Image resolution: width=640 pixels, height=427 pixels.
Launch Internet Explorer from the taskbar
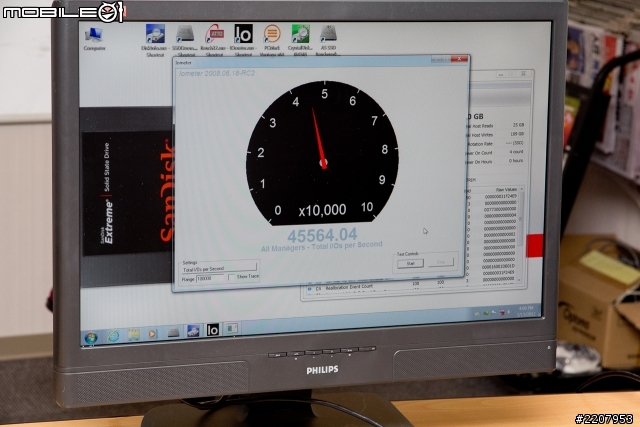(x=113, y=336)
